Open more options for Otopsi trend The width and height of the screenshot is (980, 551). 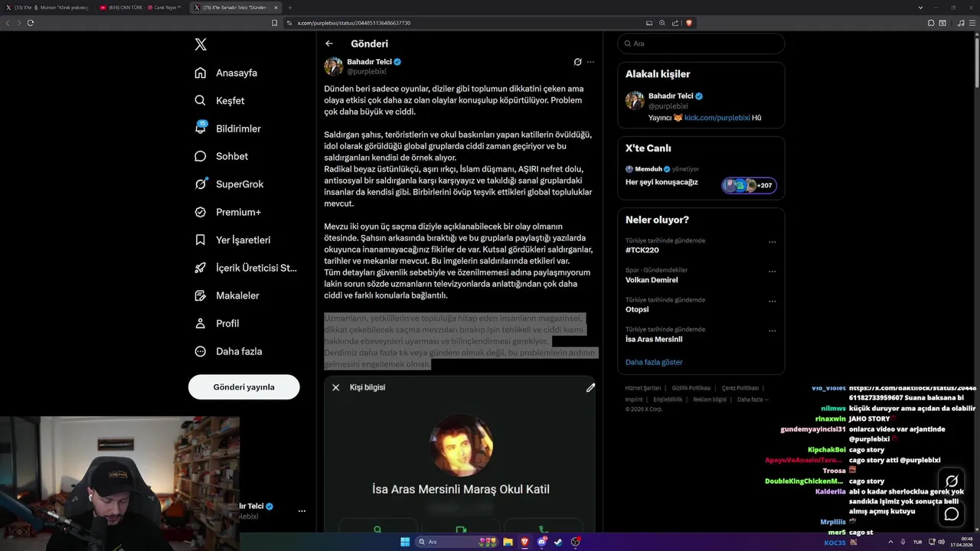tap(773, 302)
